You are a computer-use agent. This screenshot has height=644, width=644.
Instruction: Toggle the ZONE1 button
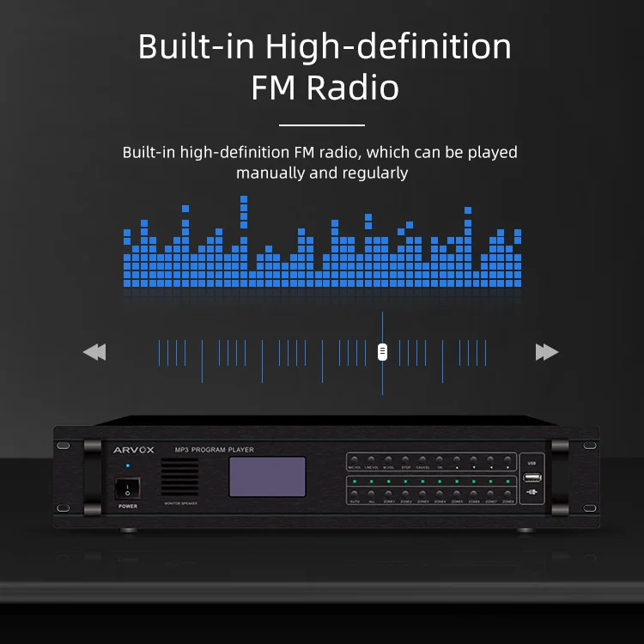coord(388,494)
